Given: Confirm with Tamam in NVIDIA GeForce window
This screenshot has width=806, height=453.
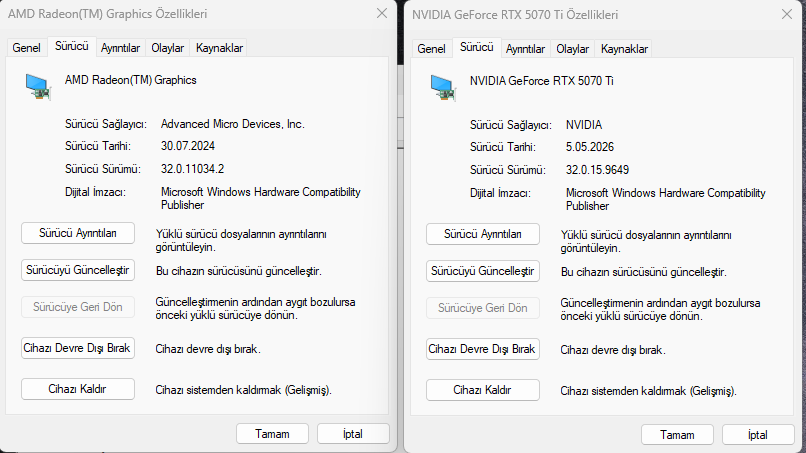Looking at the screenshot, I should pyautogui.click(x=677, y=435).
